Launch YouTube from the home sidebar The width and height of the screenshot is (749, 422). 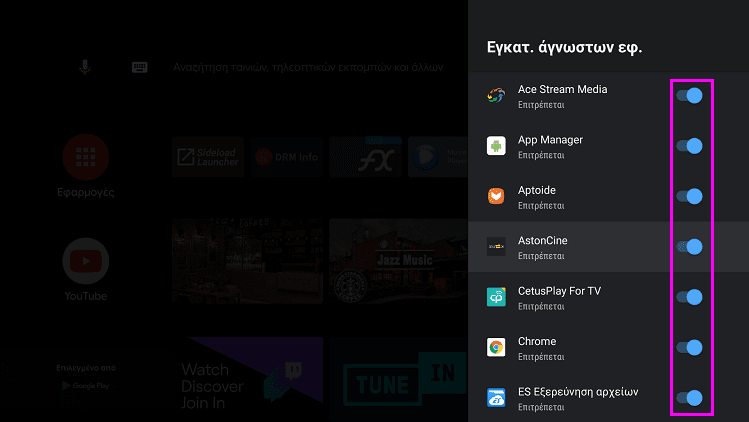(x=86, y=261)
